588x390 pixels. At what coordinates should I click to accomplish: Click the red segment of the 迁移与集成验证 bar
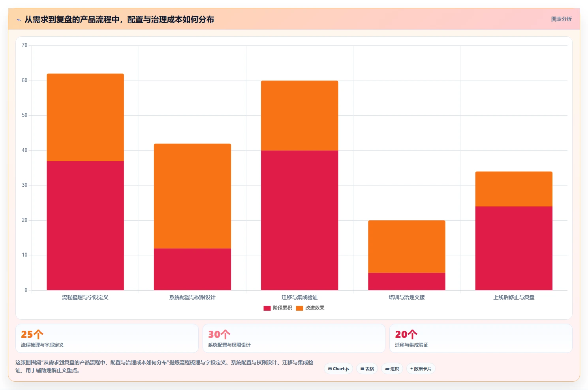click(299, 220)
